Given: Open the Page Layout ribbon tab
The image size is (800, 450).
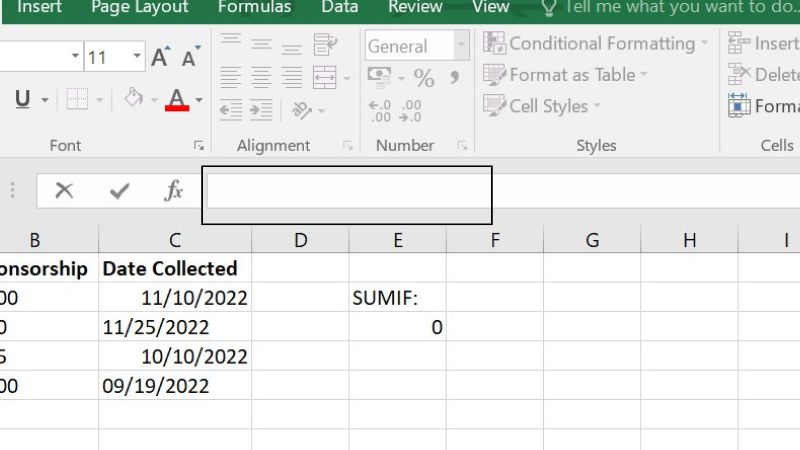Looking at the screenshot, I should 139,8.
